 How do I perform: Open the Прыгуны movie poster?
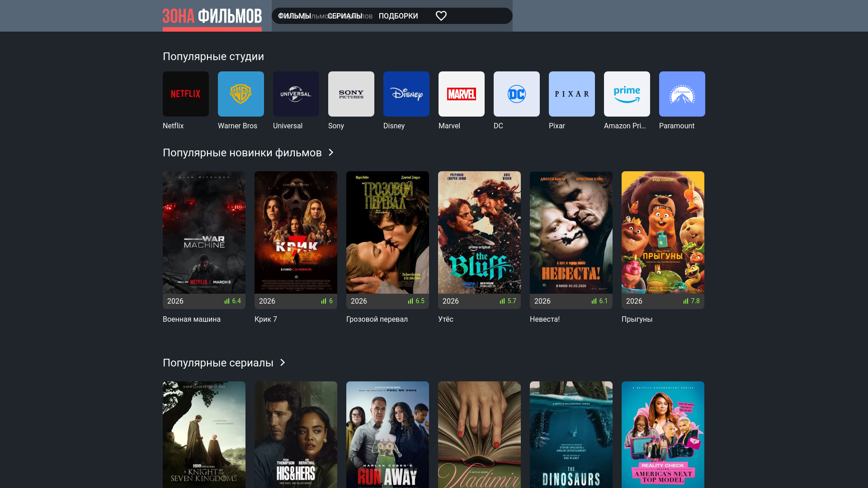click(663, 232)
